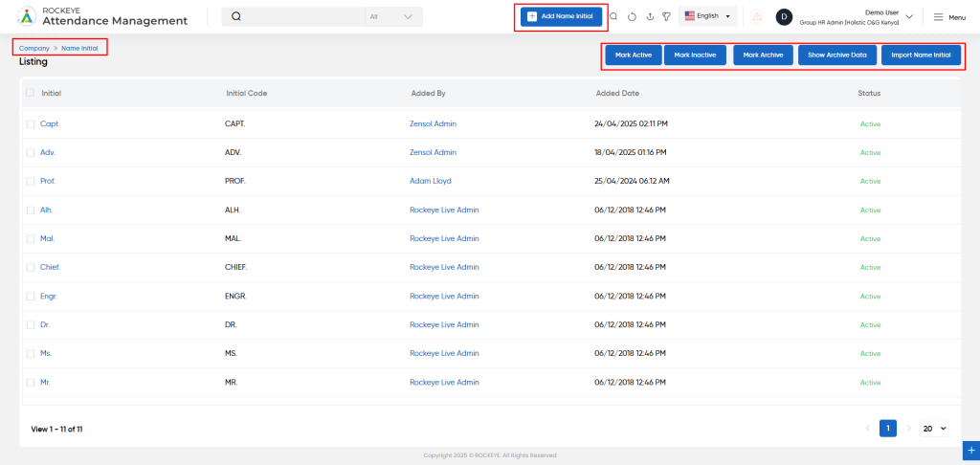Image resolution: width=980 pixels, height=465 pixels.
Task: Sort by the Status column header
Action: pos(869,93)
